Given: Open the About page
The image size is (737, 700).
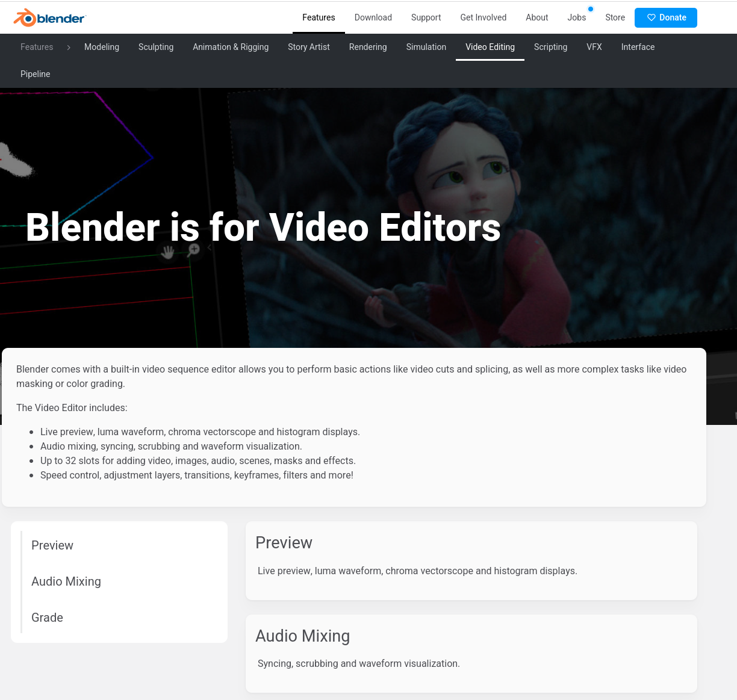Looking at the screenshot, I should pos(537,17).
